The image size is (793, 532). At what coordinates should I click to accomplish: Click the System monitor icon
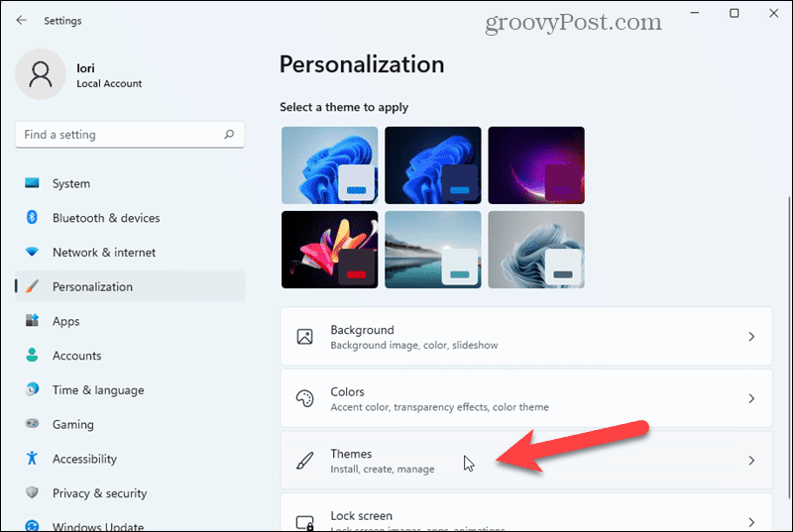[32, 183]
